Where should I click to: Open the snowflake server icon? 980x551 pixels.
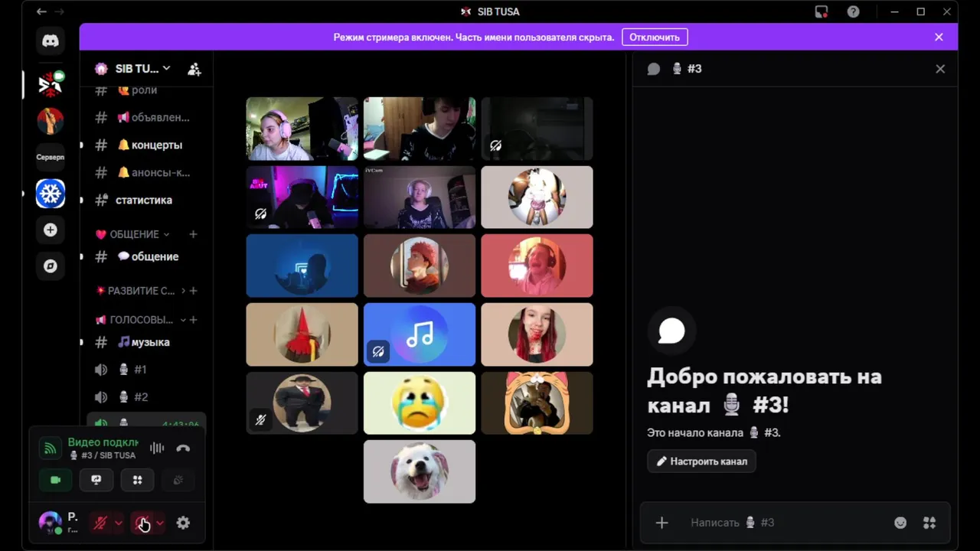coord(51,194)
